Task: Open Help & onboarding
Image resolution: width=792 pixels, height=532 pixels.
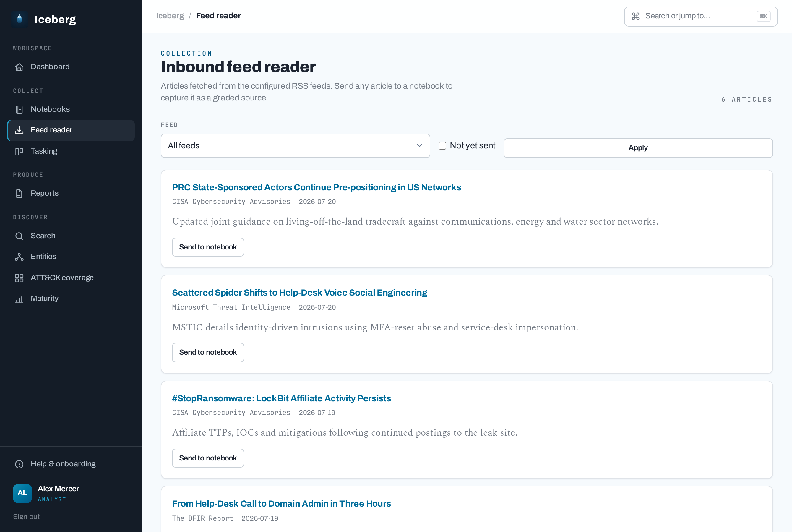Action: (71, 464)
